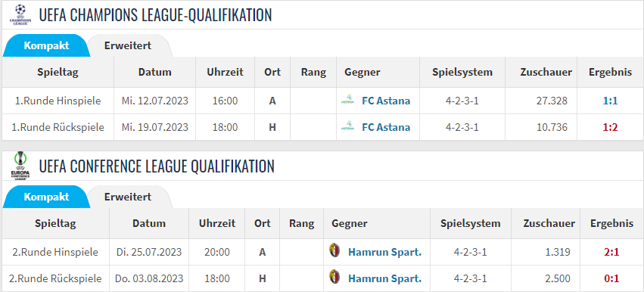Viewport: 644px width, 292px height.
Task: Switch to Erweitert tab in Champions League table
Action: coord(128,45)
